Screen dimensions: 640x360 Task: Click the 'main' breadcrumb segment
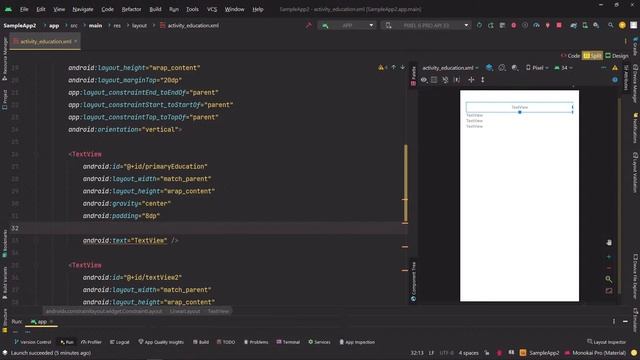[x=96, y=25]
